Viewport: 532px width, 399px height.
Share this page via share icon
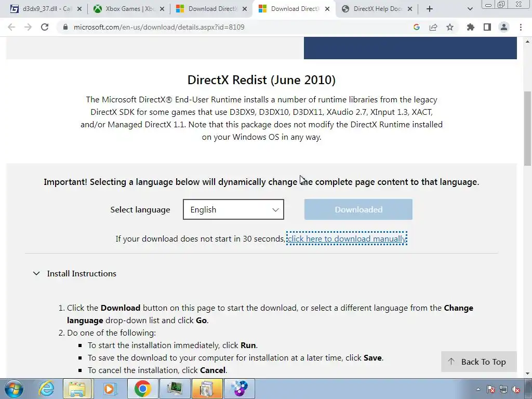[433, 27]
